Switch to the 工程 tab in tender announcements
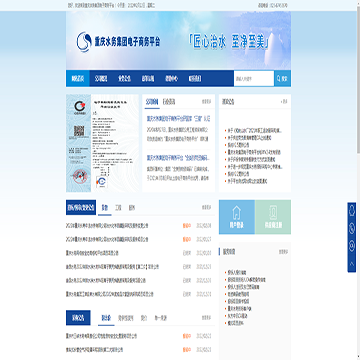Image resolution: width=360 pixels, height=360 pixels. tap(118, 208)
